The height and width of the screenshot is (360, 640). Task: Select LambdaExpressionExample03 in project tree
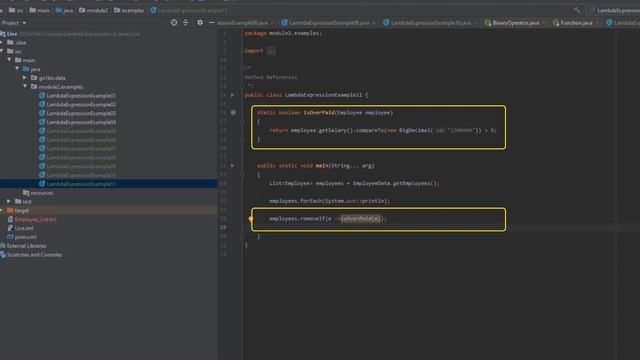[81, 113]
